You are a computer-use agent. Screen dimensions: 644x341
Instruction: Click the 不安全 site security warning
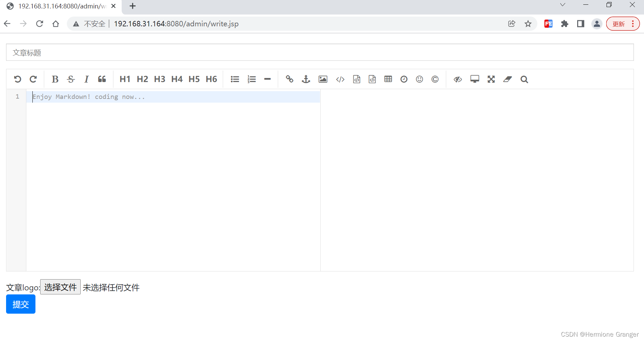(x=89, y=24)
